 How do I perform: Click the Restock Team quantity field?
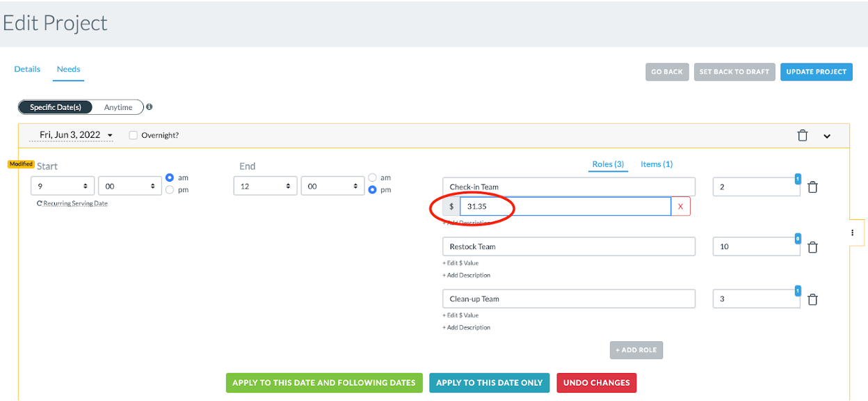coord(756,246)
